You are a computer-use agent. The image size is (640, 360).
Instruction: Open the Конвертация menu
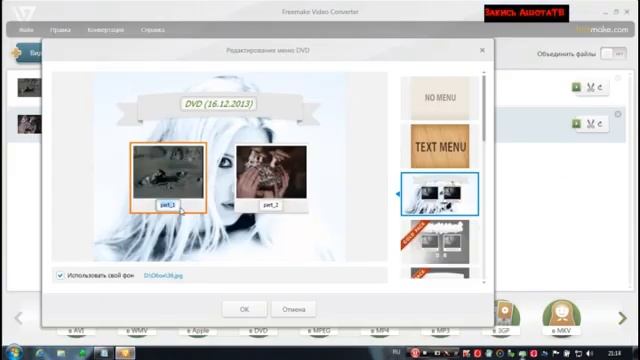click(105, 30)
